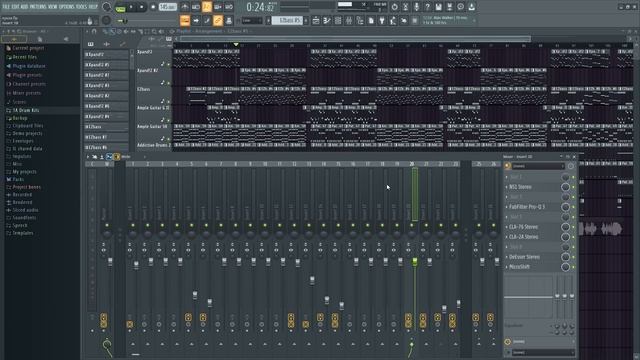Open the FILE menu
The height and width of the screenshot is (360, 640).
pos(5,7)
